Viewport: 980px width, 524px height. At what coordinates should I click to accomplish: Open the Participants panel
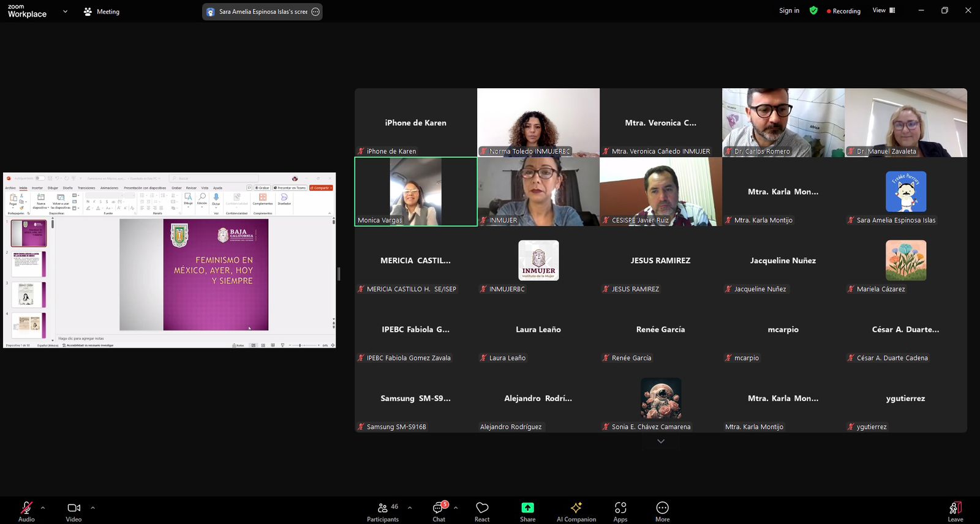[383, 511]
